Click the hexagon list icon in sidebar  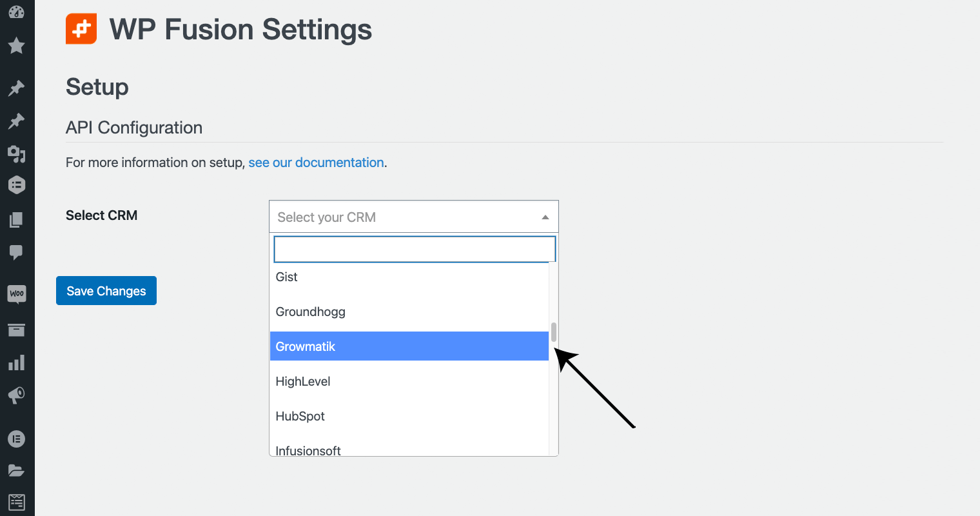(x=17, y=185)
